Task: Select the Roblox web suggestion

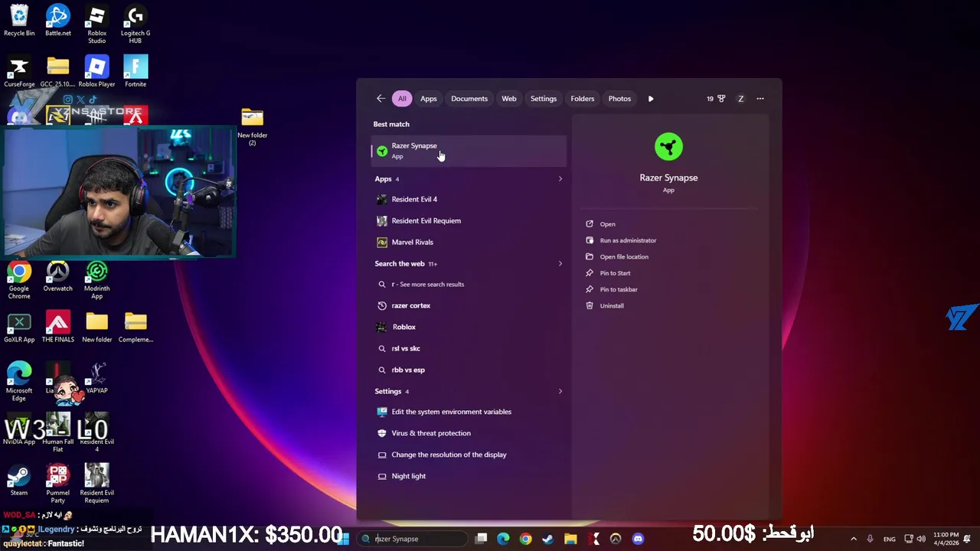Action: pos(469,327)
